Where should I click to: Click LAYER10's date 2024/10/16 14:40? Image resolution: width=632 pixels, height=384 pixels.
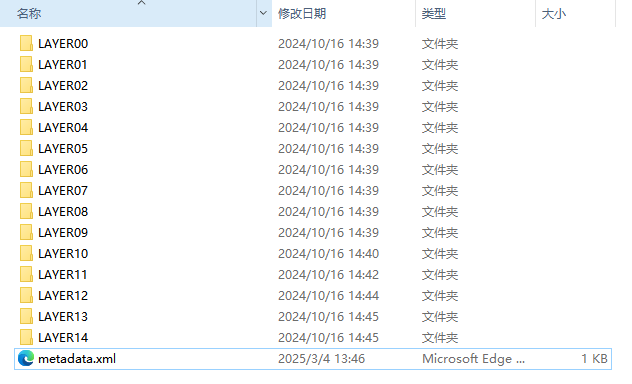[x=328, y=253]
